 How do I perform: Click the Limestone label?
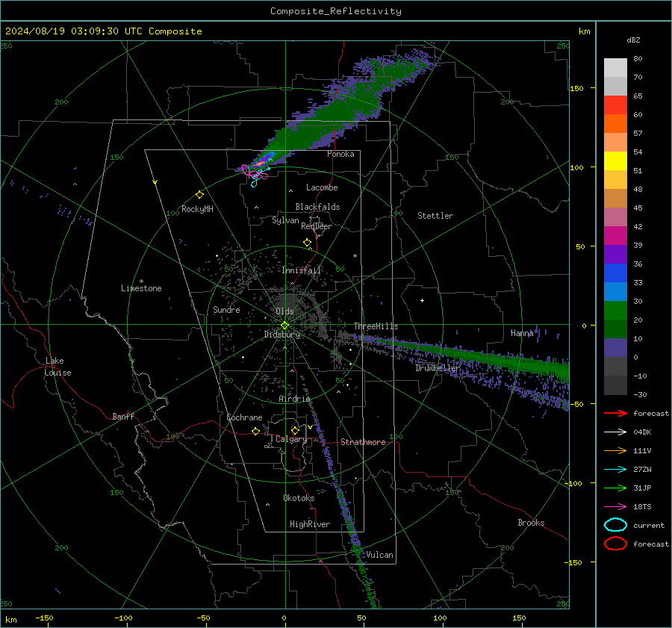tap(141, 288)
